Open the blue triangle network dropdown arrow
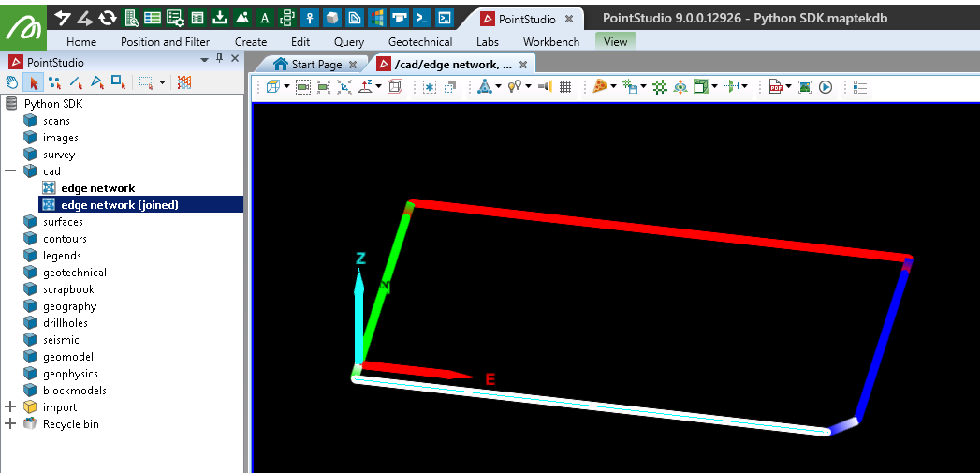Screen dimensions: 980x473 click(x=498, y=87)
